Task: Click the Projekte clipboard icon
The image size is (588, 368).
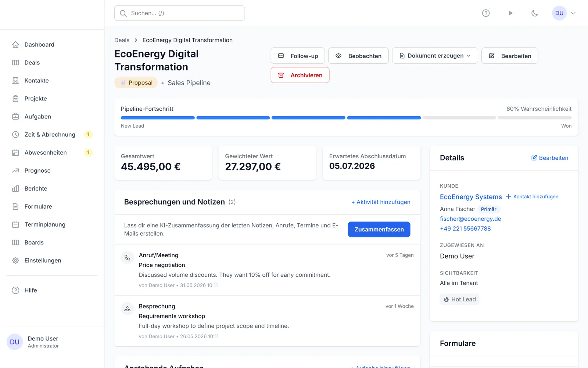Action: pyautogui.click(x=15, y=99)
